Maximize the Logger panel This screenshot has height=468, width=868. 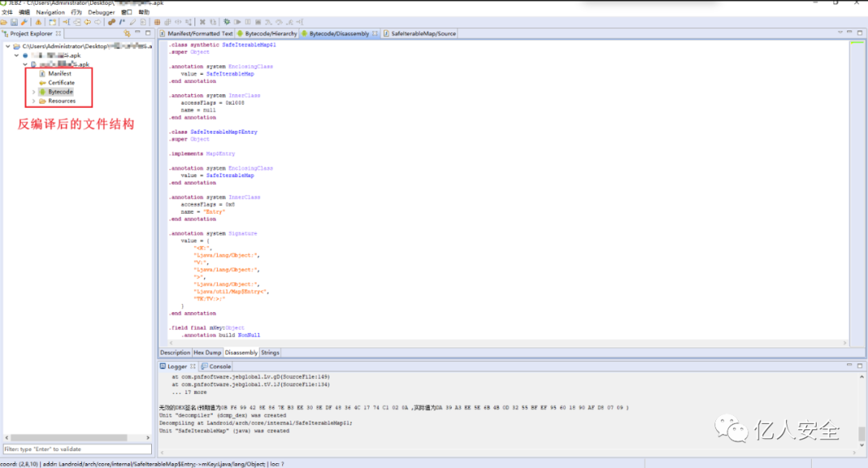(x=860, y=366)
